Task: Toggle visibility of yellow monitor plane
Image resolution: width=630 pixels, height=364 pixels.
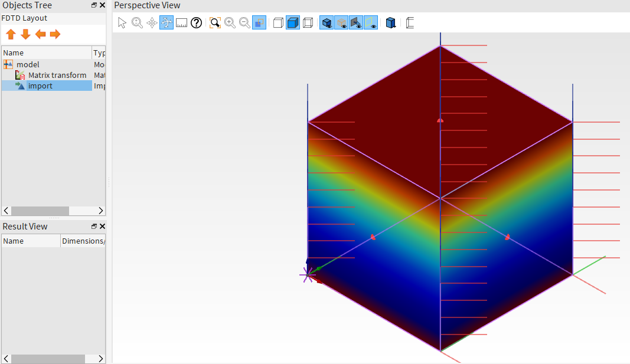Action: (371, 23)
